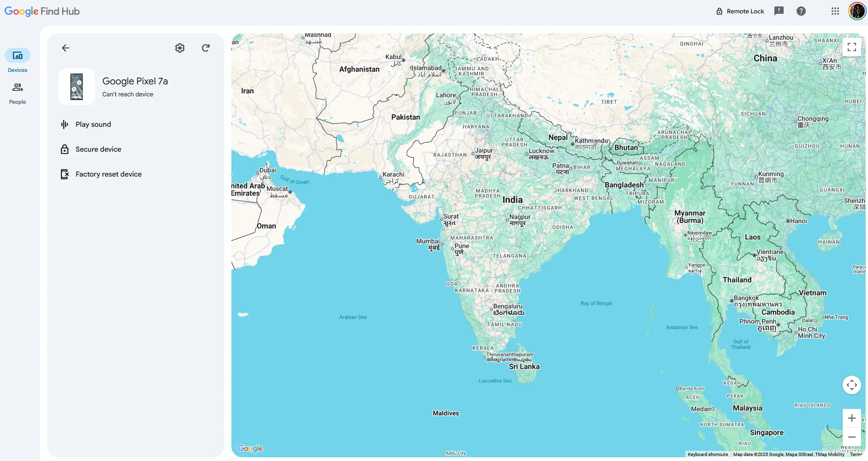868x461 pixels.
Task: Zoom out of the map
Action: click(851, 437)
